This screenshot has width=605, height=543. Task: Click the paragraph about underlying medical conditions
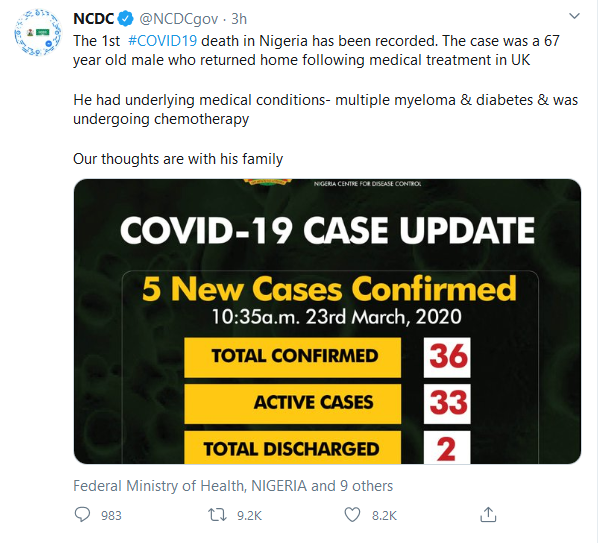(325, 110)
